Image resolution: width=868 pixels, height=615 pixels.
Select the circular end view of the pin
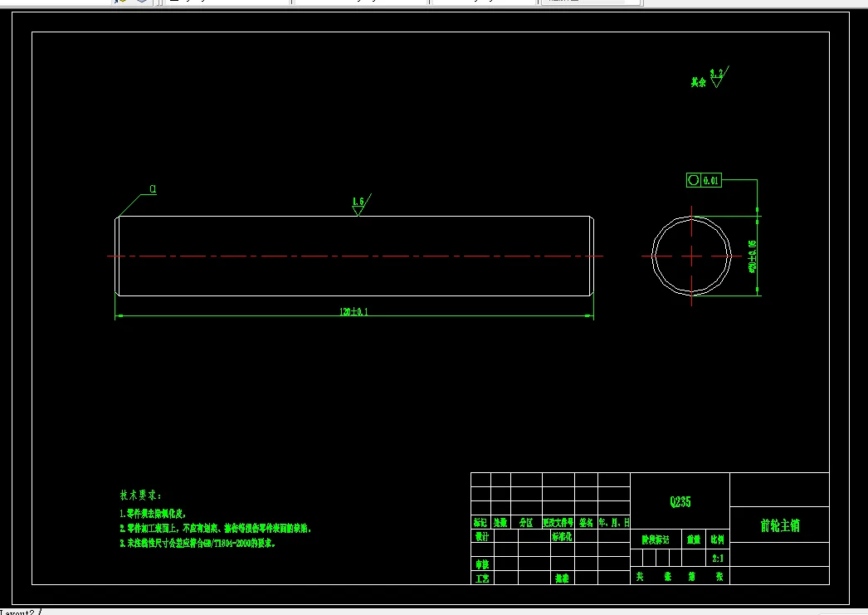[x=691, y=256]
